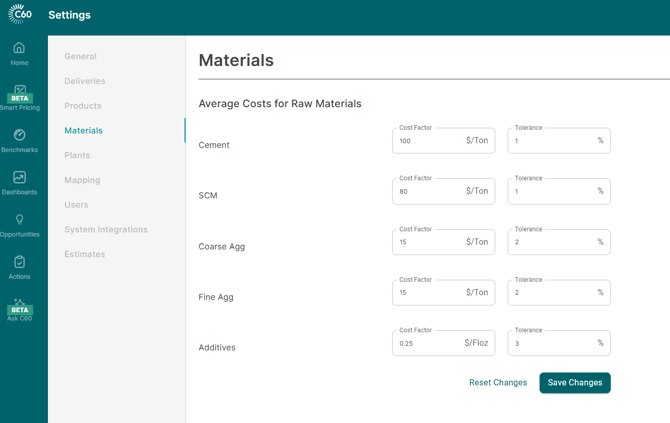Navigate to System Integrations settings
The width and height of the screenshot is (670, 423).
pos(106,230)
